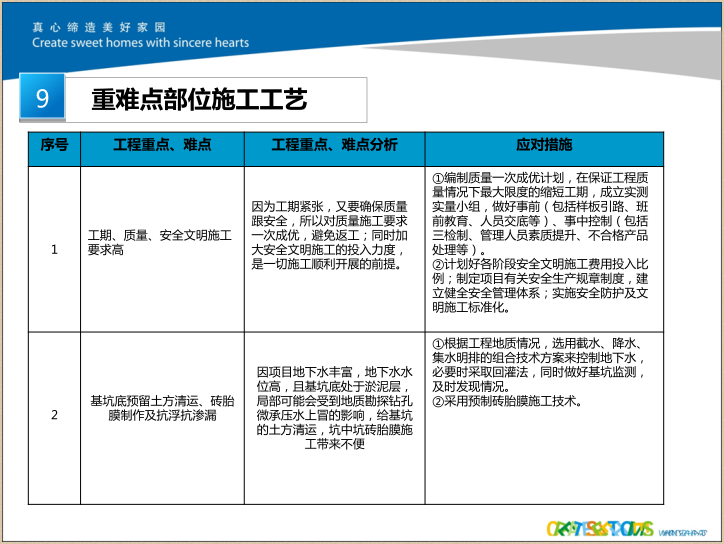Image resolution: width=724 pixels, height=544 pixels.
Task: Click the English slogan 'Create sweet homes with sincere hearts'
Action: coord(140,43)
